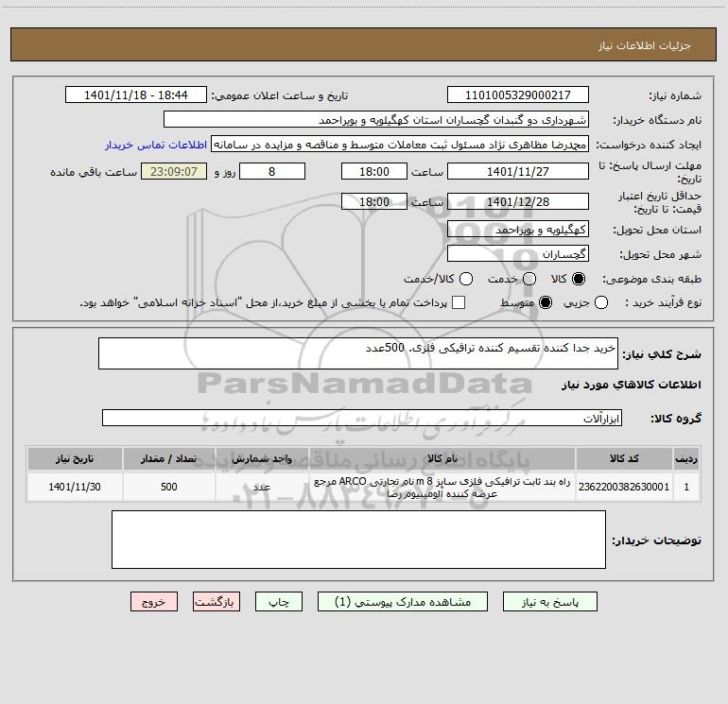
Task: Click the تاریخ نیاز column header
Action: [75, 459]
